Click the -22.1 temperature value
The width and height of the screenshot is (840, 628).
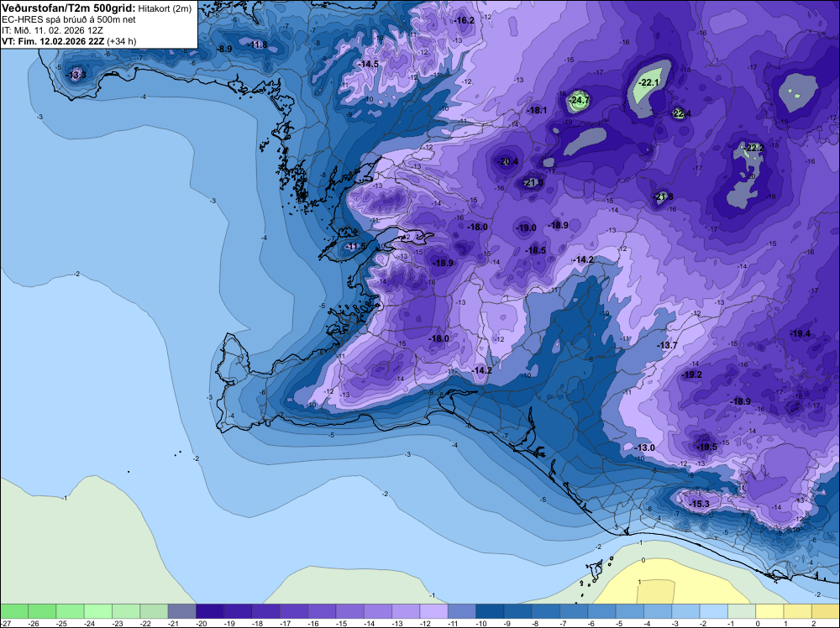(649, 82)
